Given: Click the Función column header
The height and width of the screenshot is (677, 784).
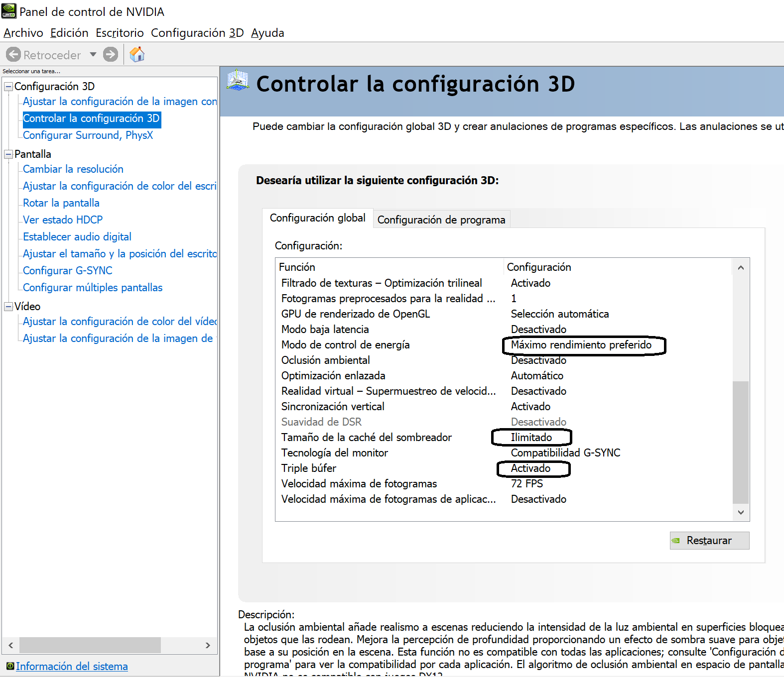Looking at the screenshot, I should click(390, 267).
